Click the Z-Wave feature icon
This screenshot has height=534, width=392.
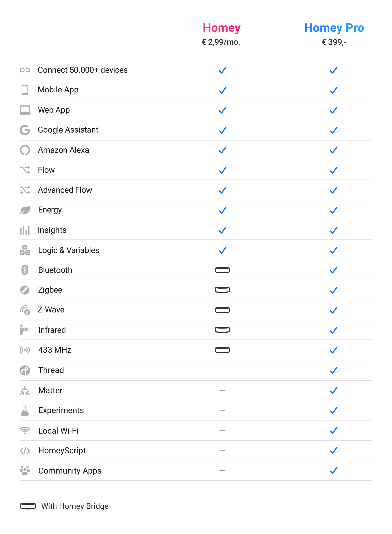[x=25, y=310]
